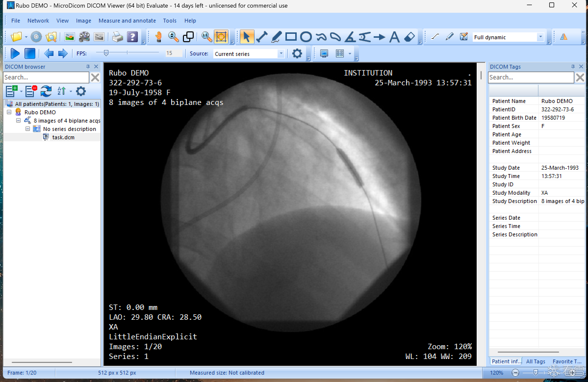This screenshot has width=588, height=382.
Task: Click the DICOM Tags search field
Action: click(531, 77)
